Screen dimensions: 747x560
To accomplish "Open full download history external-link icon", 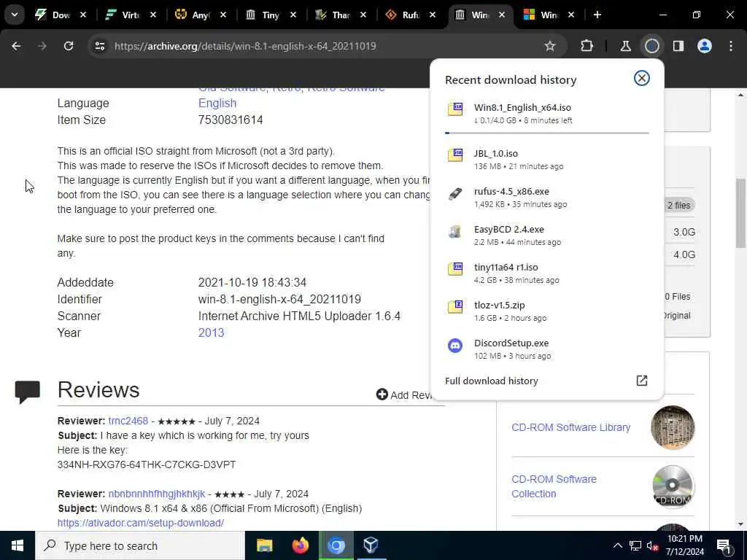I will click(x=642, y=381).
